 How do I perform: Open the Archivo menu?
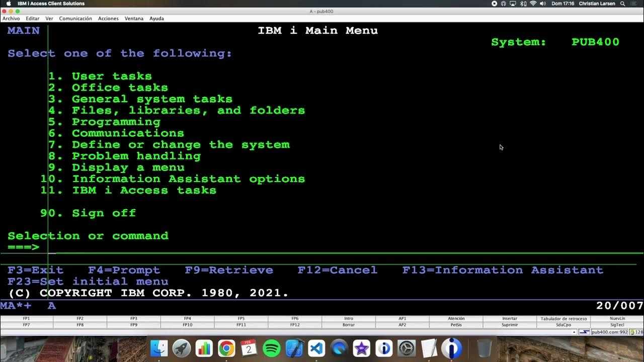[x=11, y=19]
